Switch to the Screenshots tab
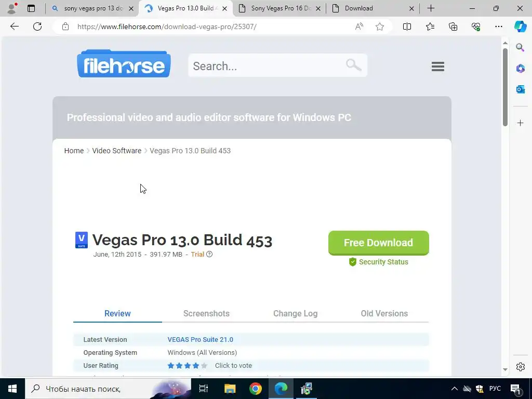This screenshot has height=399, width=532. [206, 313]
